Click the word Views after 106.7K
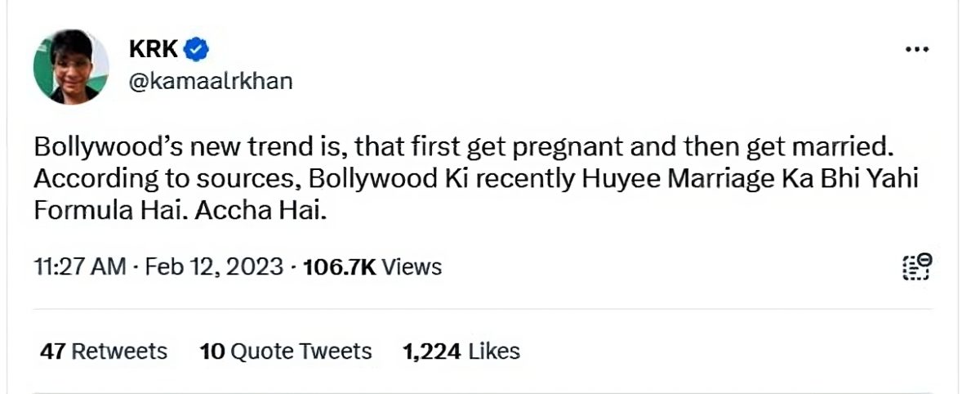 (412, 266)
